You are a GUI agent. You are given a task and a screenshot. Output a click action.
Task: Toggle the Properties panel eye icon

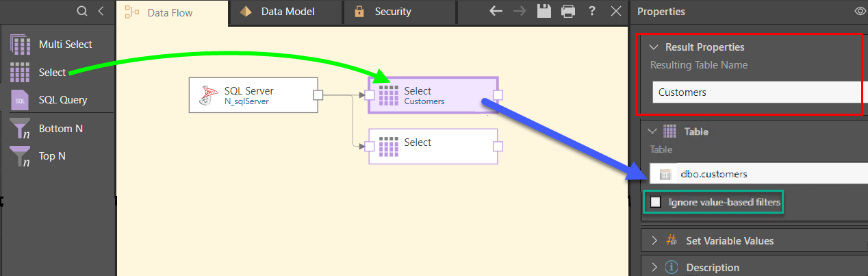click(860, 11)
